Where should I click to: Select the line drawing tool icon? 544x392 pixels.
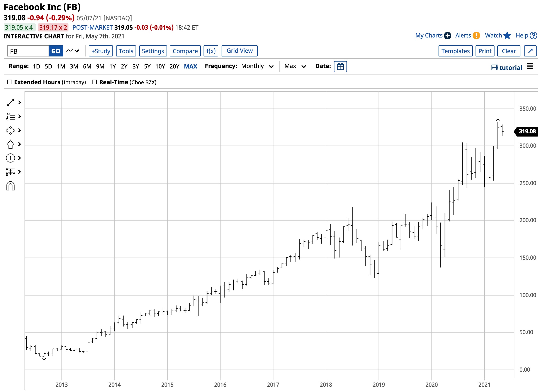pyautogui.click(x=11, y=103)
